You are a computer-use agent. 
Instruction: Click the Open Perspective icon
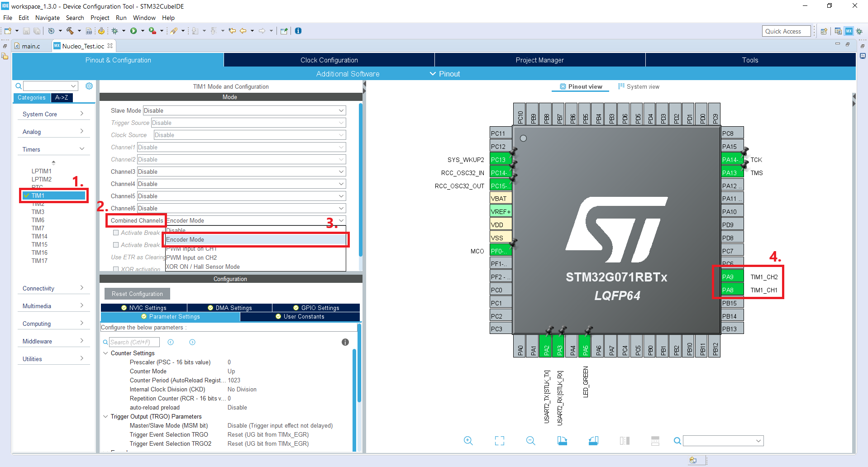pyautogui.click(x=824, y=31)
